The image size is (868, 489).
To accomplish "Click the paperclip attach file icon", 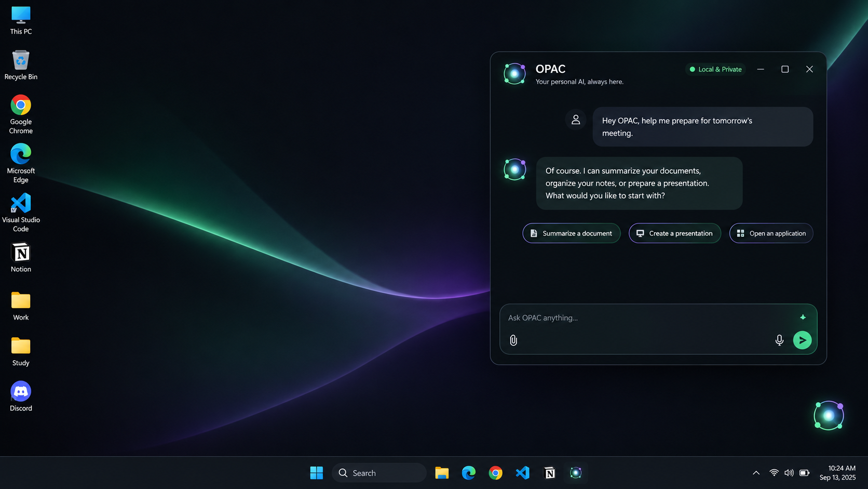I will pyautogui.click(x=513, y=340).
